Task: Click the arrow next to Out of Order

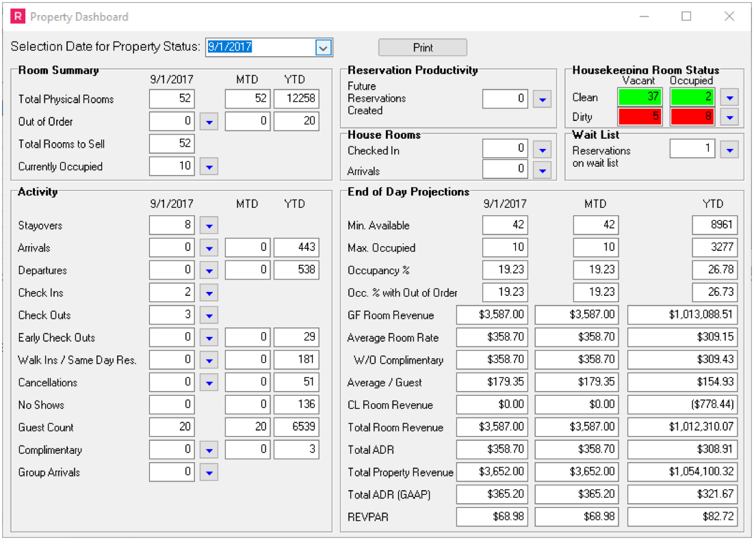Action: tap(209, 122)
